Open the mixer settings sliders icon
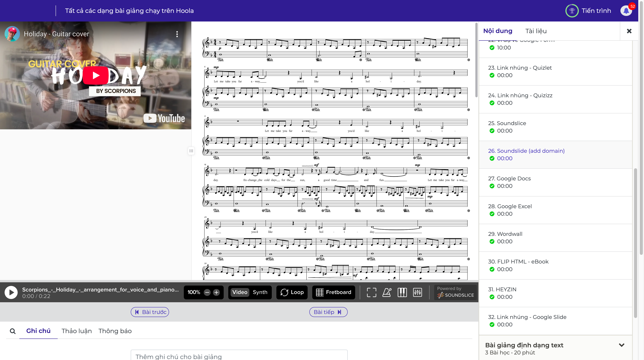The width and height of the screenshot is (644, 360). click(x=417, y=292)
